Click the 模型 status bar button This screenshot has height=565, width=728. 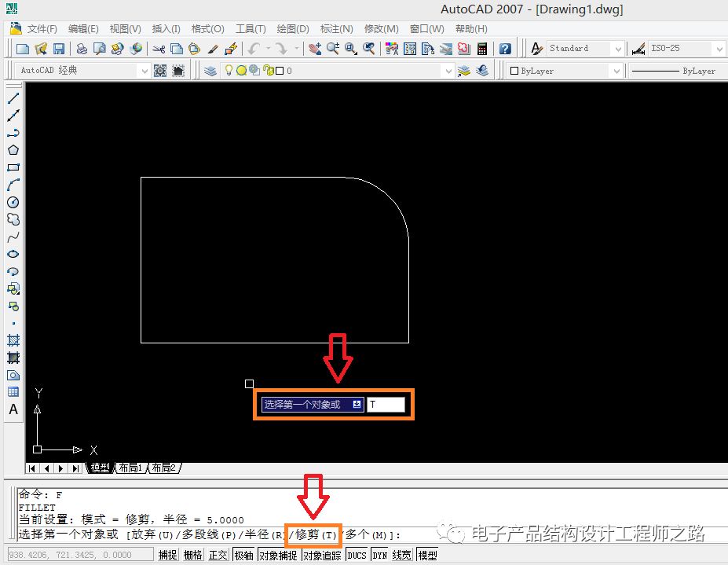(x=427, y=555)
